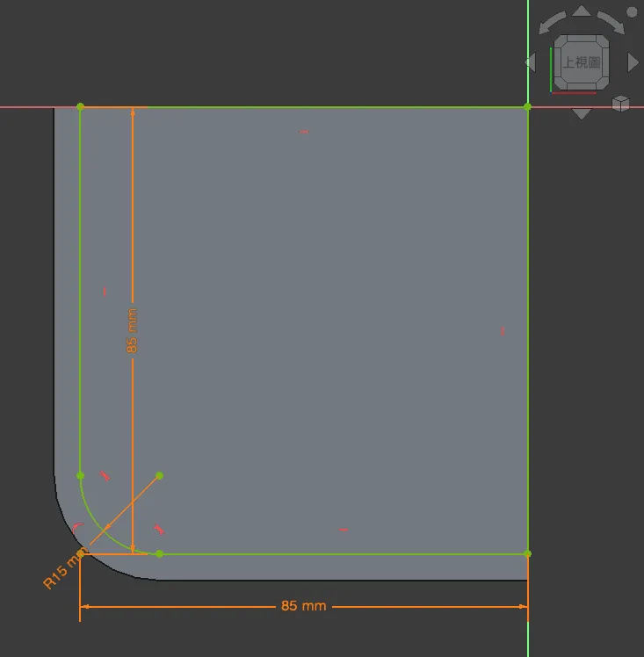Click horizontal constraint icon on bottom edge

(344, 530)
